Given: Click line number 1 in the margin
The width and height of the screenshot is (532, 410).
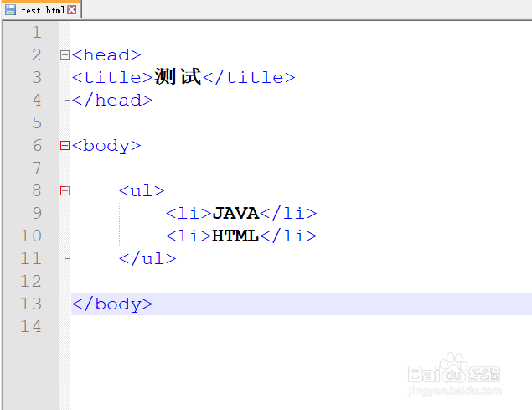Looking at the screenshot, I should coord(37,33).
